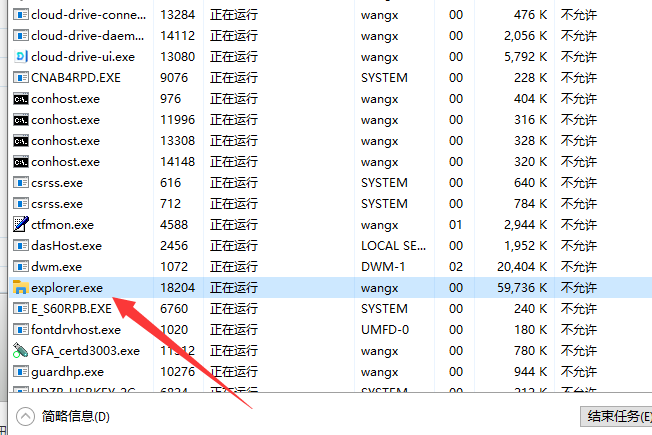Click the DWM-1 user name cell
Screen dimensions: 652x435
coord(382,267)
